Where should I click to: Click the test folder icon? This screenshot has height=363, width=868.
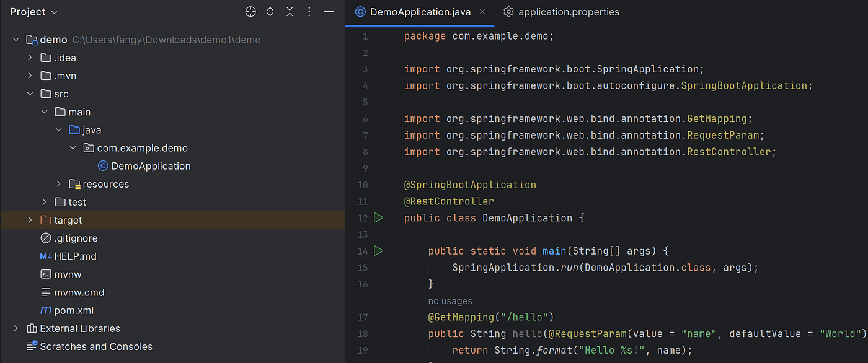pos(60,202)
